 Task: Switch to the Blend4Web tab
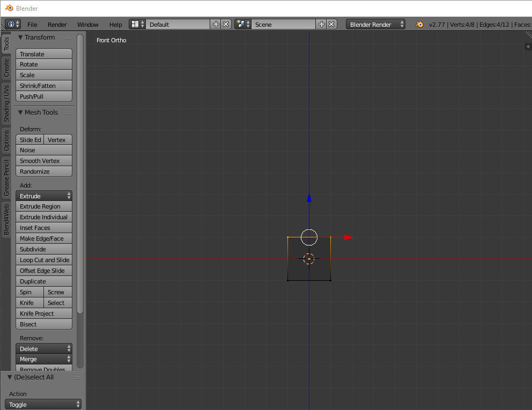coord(6,220)
